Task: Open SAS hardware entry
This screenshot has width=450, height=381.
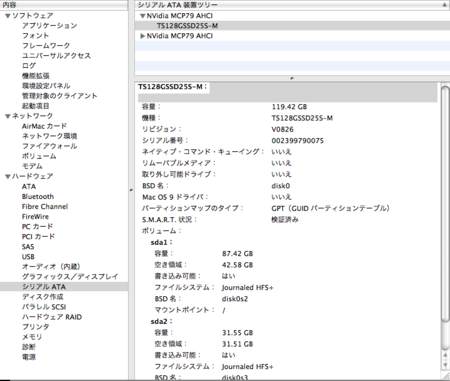Action: click(x=28, y=247)
